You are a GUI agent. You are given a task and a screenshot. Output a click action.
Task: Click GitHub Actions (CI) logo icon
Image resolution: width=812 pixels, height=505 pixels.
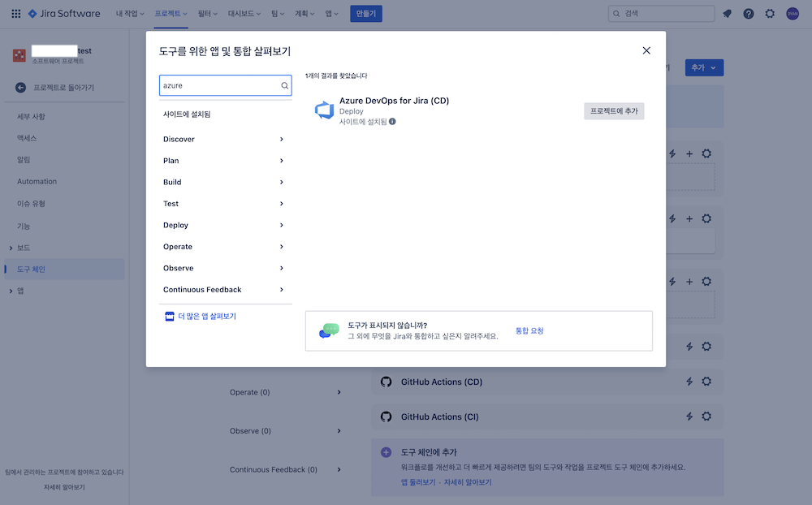click(386, 417)
